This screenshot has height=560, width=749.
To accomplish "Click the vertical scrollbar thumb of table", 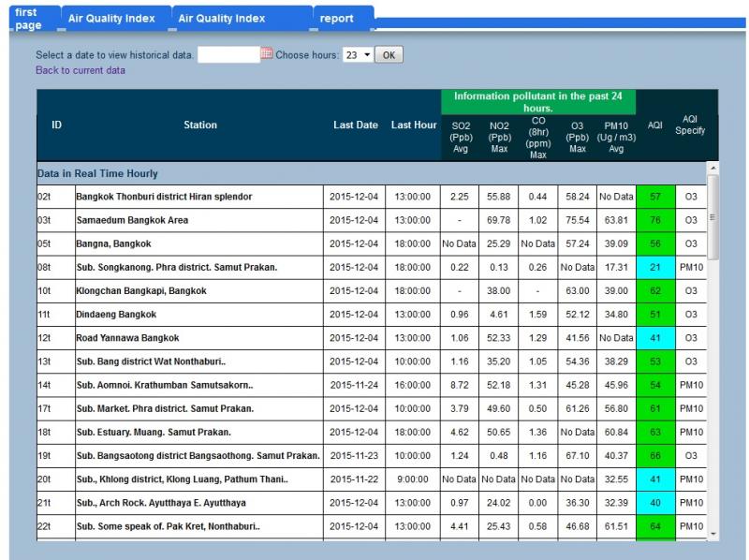I will [712, 217].
